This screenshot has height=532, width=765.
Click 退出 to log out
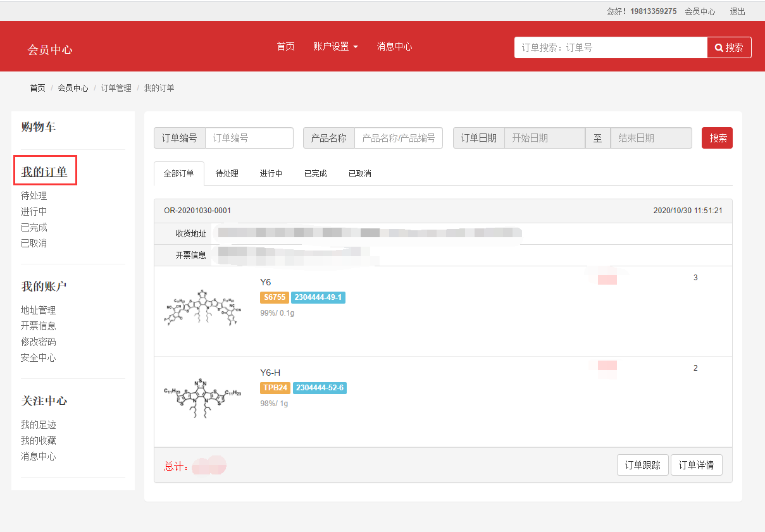tap(737, 11)
